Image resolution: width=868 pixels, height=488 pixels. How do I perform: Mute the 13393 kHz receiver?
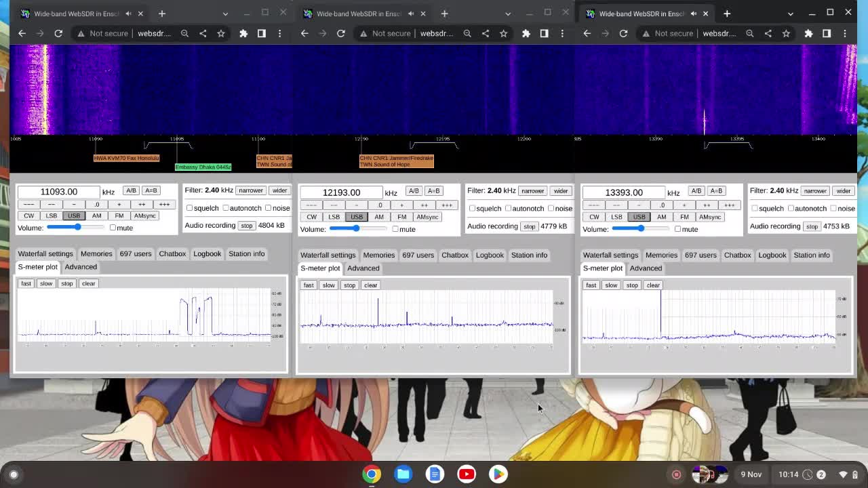click(678, 229)
